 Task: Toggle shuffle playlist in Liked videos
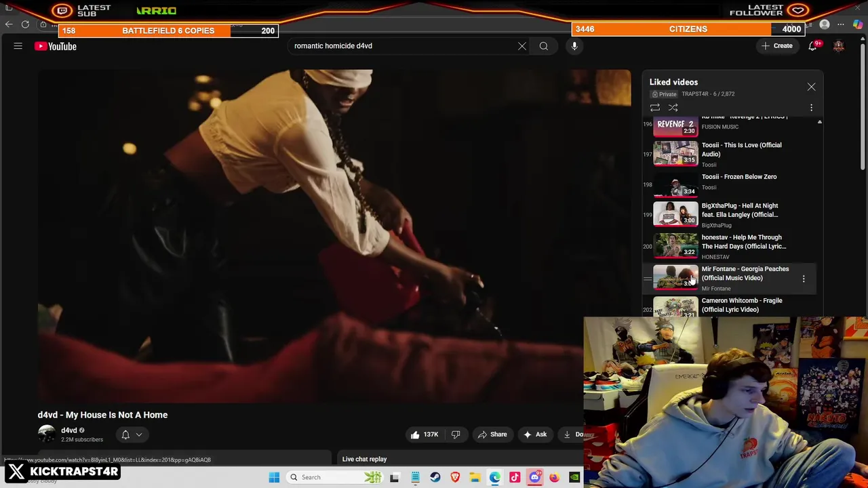pos(673,108)
